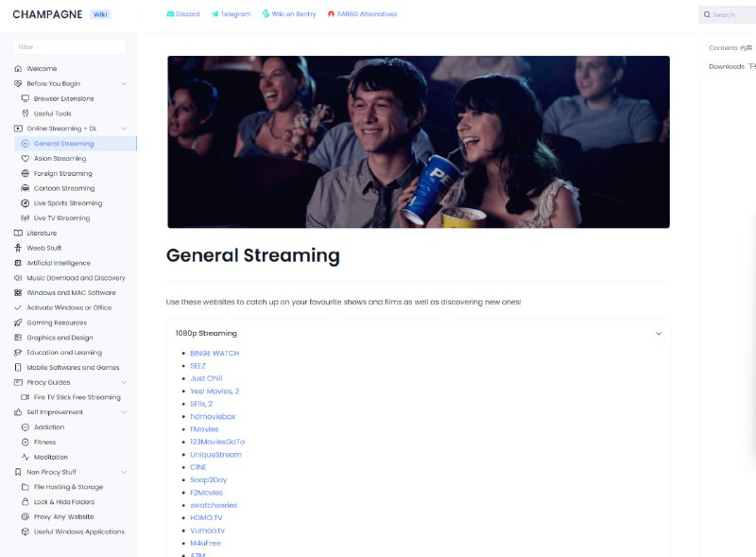Collapse the Piracy Guides sidebar section
This screenshot has width=756, height=557.
(x=124, y=382)
